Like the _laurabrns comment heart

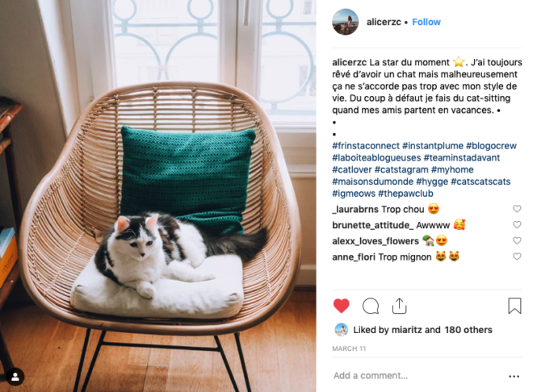(517, 209)
